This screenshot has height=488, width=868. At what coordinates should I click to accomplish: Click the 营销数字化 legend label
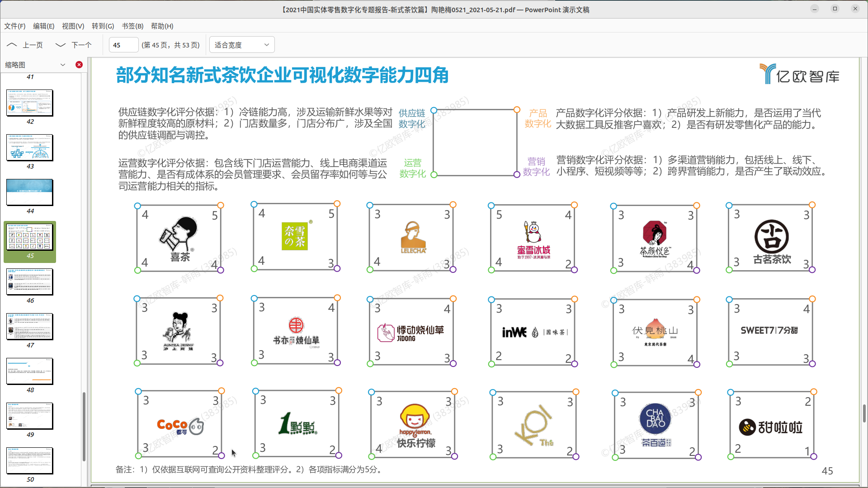[x=537, y=166]
